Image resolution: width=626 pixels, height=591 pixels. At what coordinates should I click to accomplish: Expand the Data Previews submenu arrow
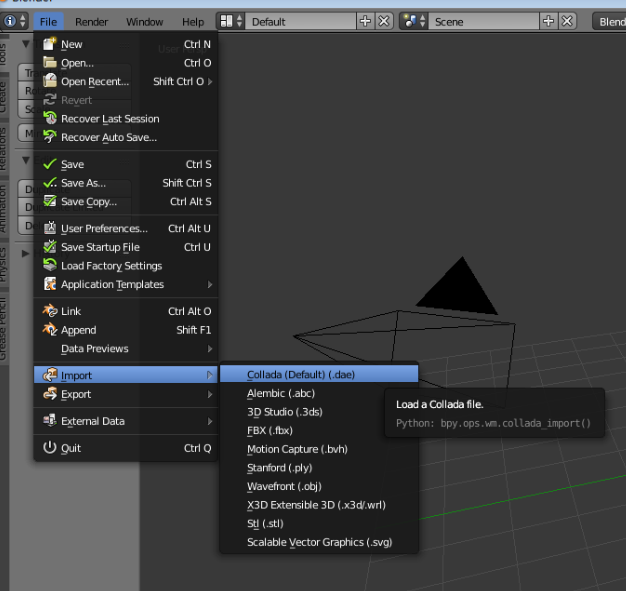(x=210, y=349)
